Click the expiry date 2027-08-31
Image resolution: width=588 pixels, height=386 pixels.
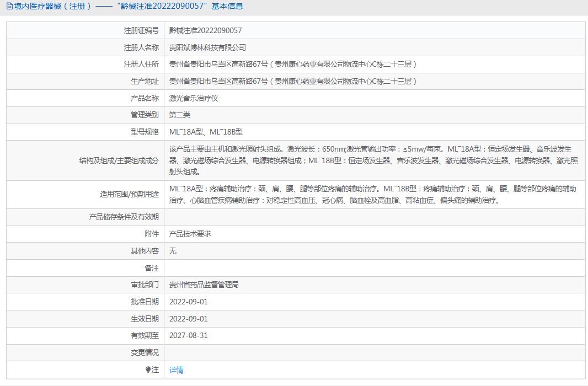[188, 336]
